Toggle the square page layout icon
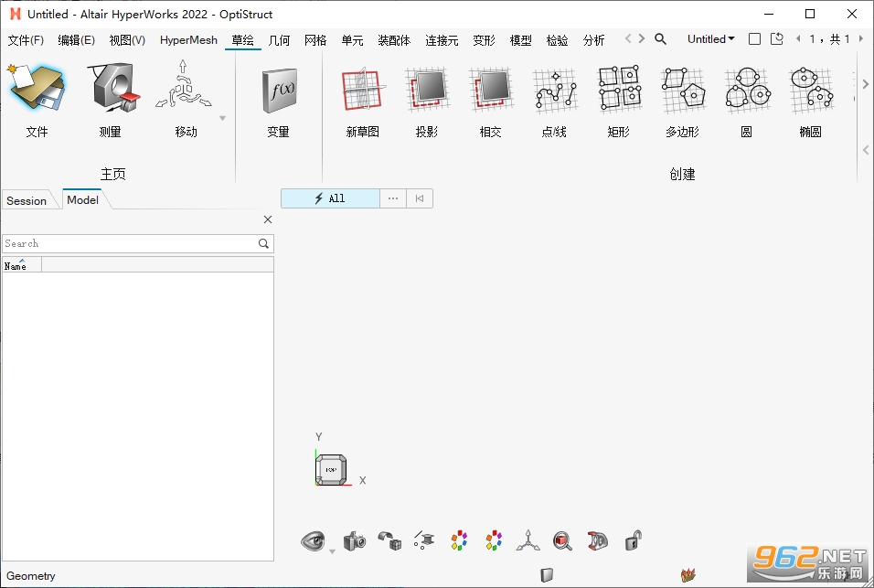 click(x=755, y=39)
